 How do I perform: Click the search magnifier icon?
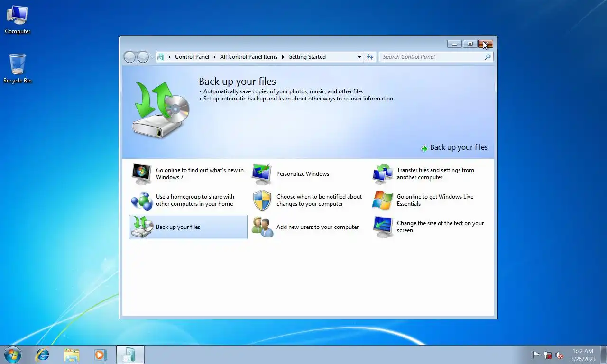click(487, 57)
